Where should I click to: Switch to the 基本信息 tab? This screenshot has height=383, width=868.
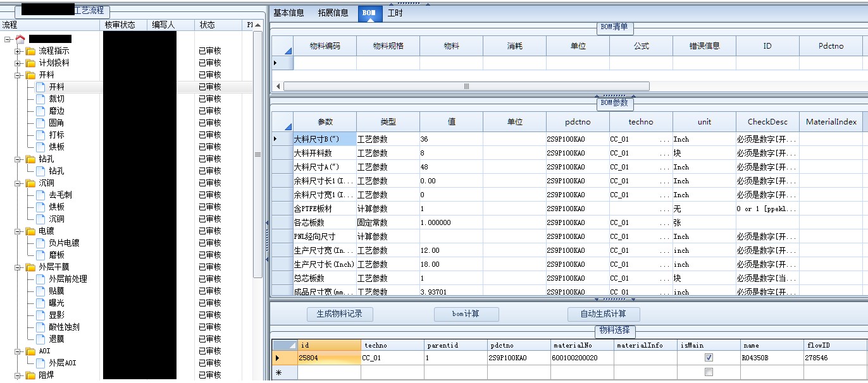click(289, 13)
